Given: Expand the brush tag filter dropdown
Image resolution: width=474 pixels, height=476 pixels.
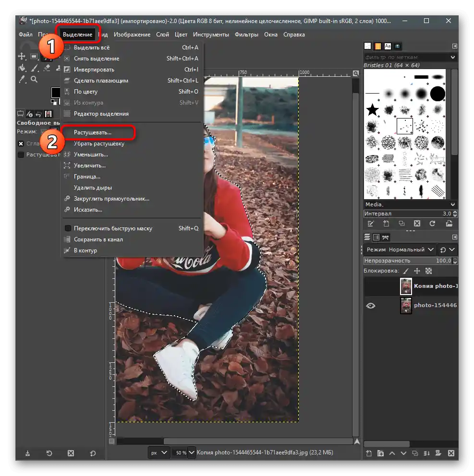Looking at the screenshot, I should coord(453,57).
